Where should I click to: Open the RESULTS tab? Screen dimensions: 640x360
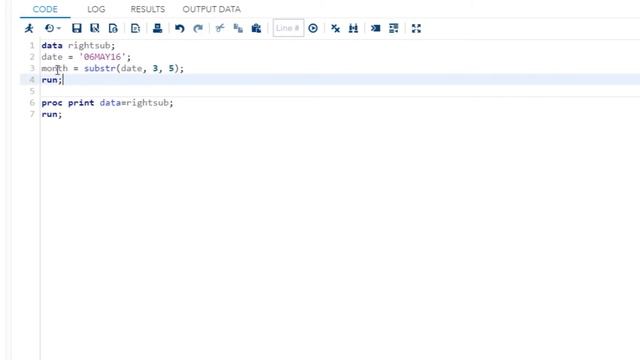pyautogui.click(x=148, y=9)
